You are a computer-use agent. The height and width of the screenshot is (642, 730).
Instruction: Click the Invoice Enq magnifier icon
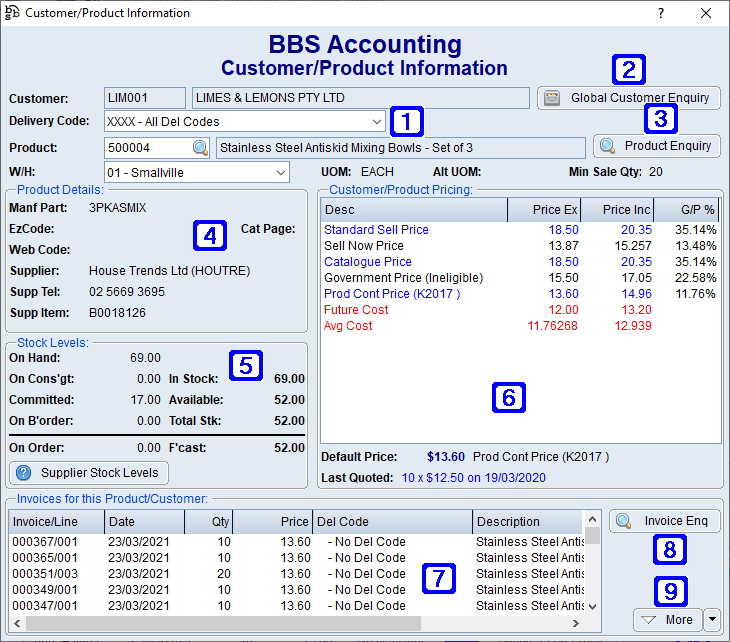pos(624,521)
